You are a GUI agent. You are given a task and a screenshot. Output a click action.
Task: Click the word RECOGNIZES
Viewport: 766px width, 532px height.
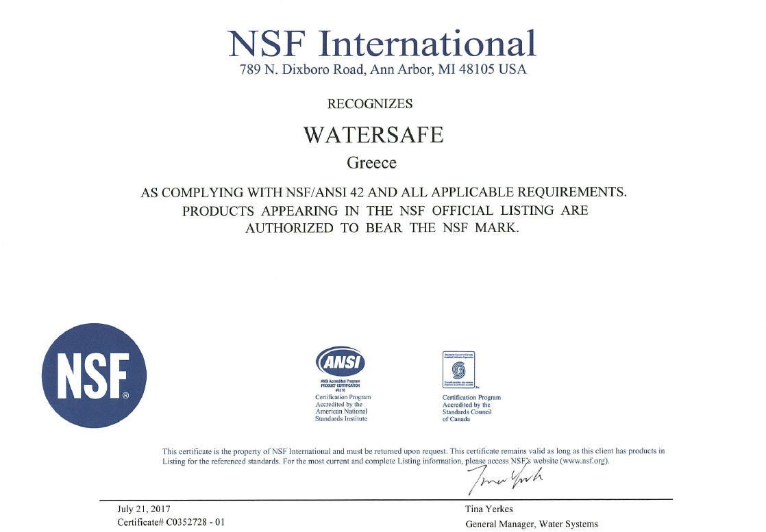(370, 104)
